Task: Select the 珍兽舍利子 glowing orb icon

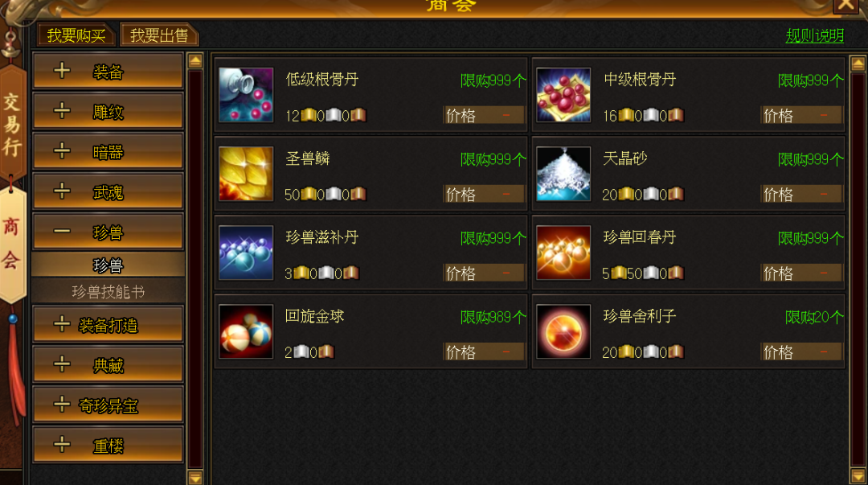Action: pyautogui.click(x=563, y=331)
